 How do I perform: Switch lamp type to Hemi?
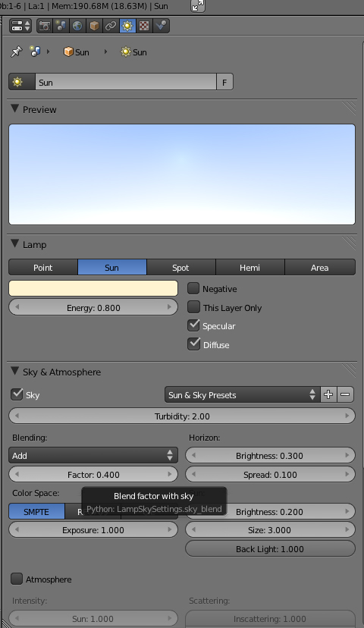[250, 267]
